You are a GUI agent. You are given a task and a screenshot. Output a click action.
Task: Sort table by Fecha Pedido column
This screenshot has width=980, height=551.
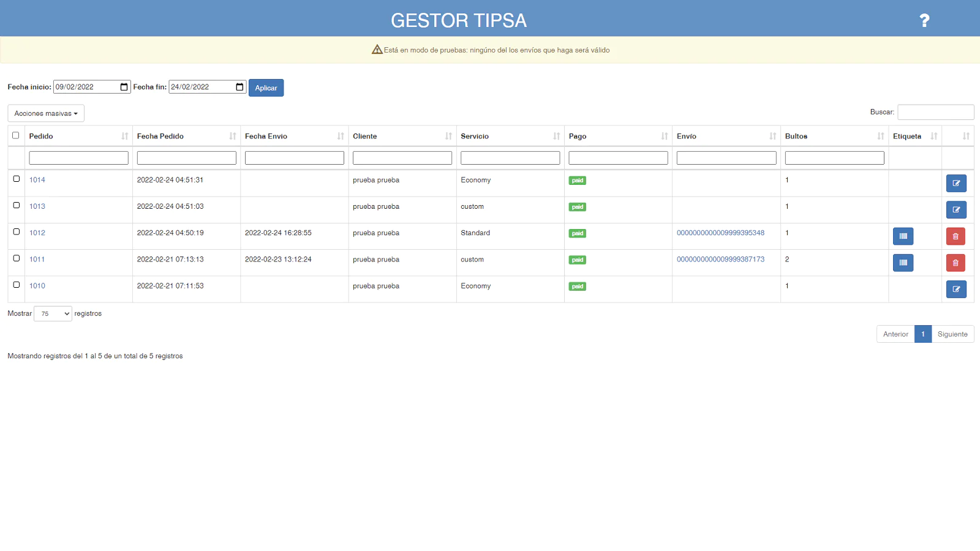[233, 136]
